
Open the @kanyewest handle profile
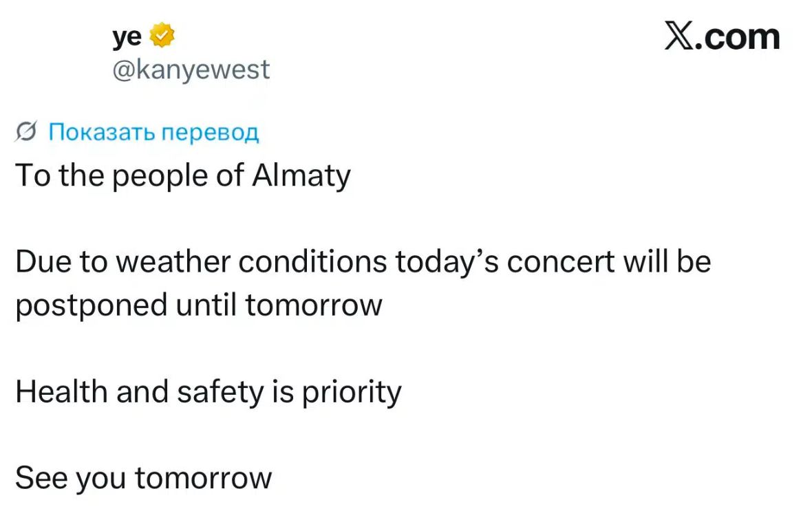click(x=191, y=70)
